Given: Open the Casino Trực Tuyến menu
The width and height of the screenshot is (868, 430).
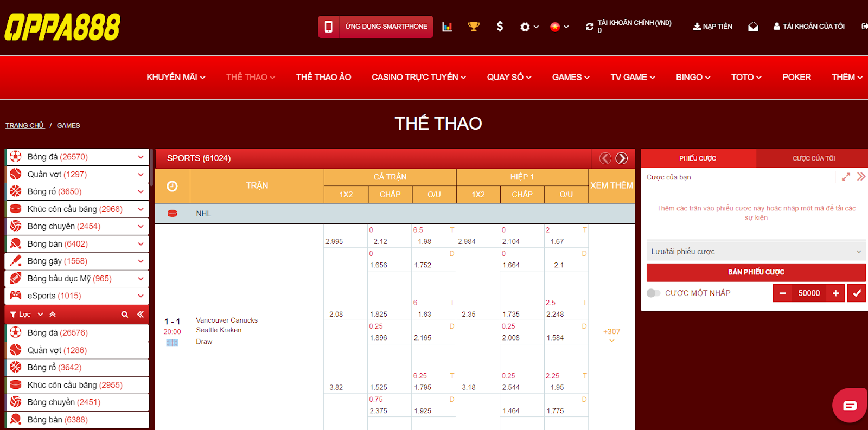Looking at the screenshot, I should point(418,78).
